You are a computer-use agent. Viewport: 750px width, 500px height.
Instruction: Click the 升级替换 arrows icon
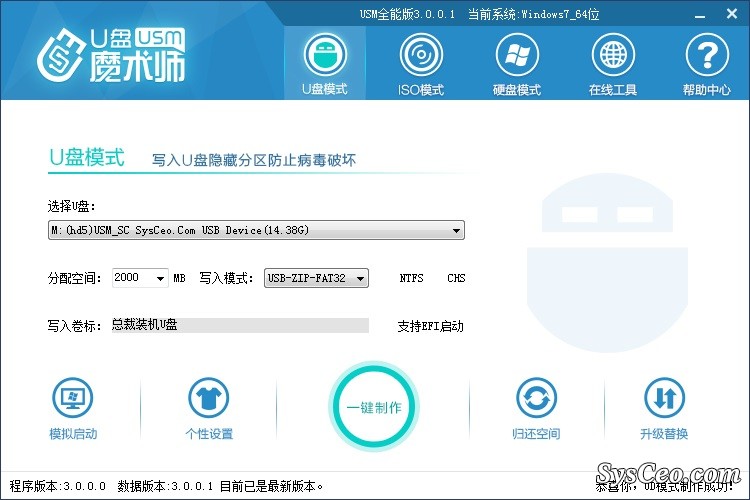(664, 400)
